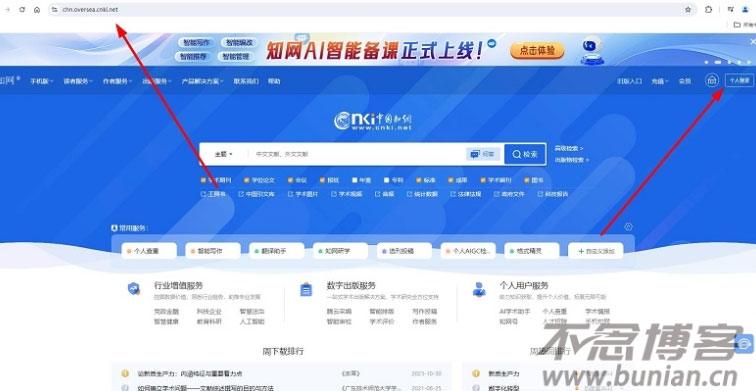The image size is (756, 391).
Task: Click the house icon beside 个人登录
Action: click(712, 81)
